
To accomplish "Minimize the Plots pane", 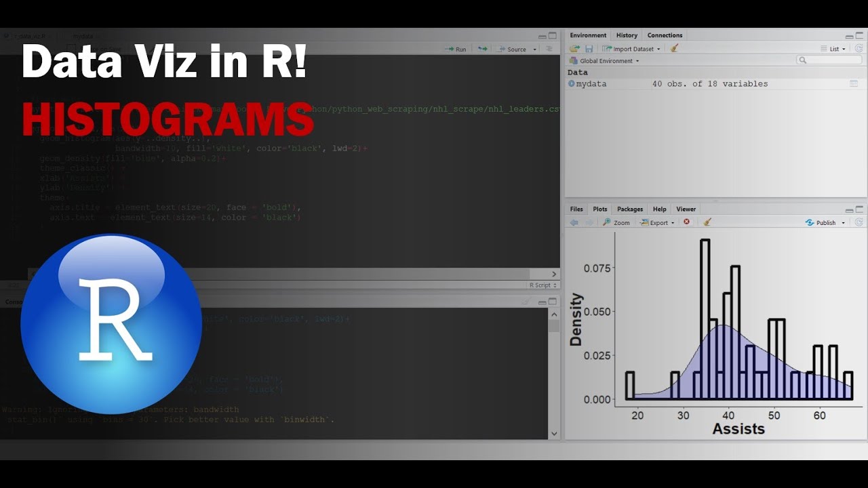I will click(850, 210).
